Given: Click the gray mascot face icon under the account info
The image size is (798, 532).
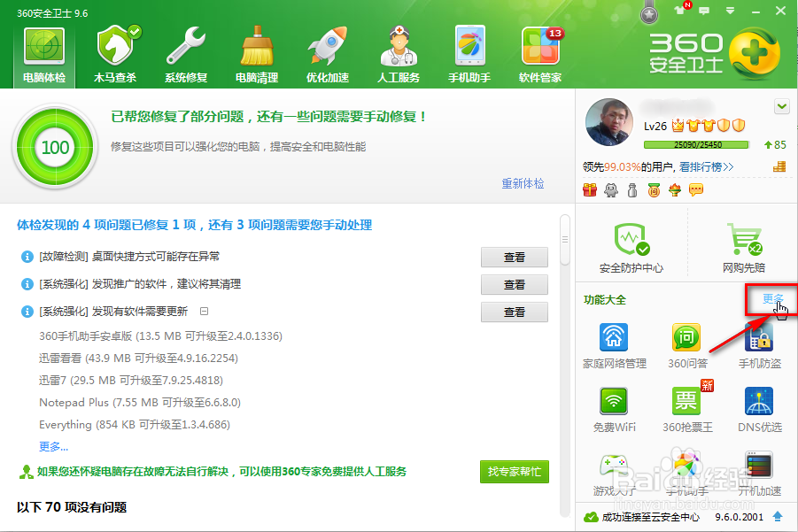Looking at the screenshot, I should click(x=611, y=190).
